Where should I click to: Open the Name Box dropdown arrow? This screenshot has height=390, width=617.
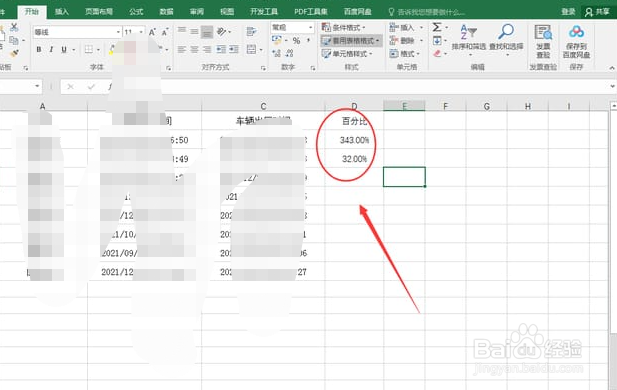[x=37, y=86]
